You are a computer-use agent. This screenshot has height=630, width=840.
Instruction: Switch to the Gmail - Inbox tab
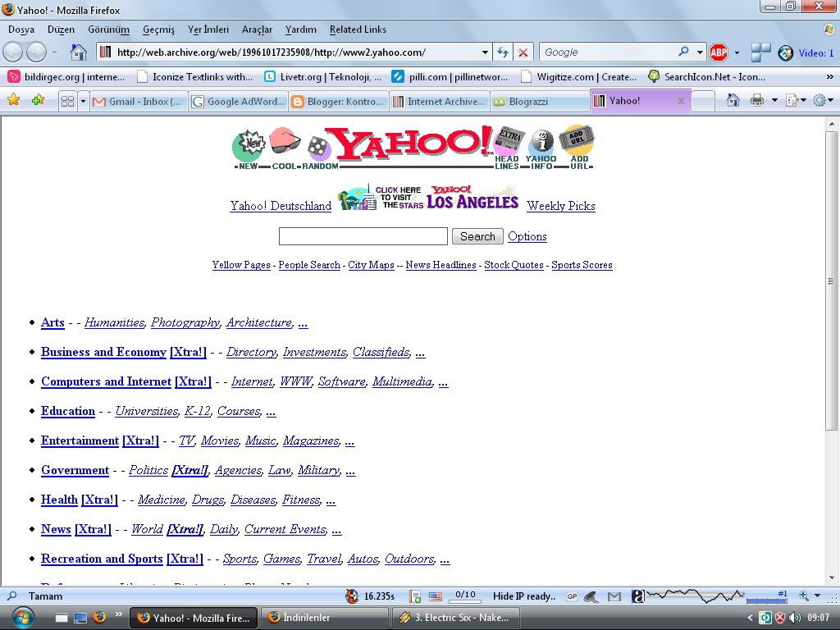pos(138,101)
